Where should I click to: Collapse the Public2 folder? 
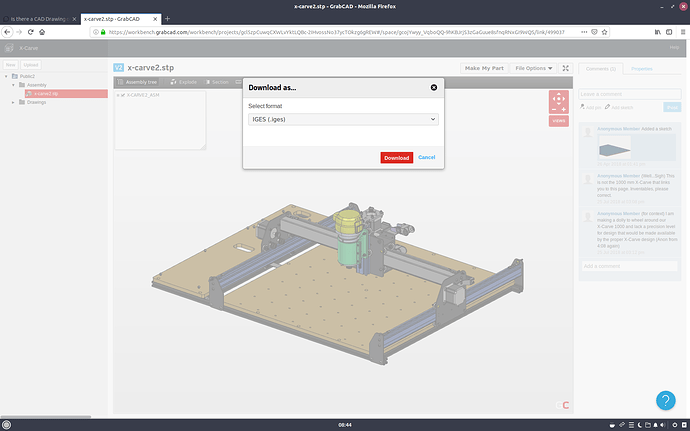click(6, 77)
